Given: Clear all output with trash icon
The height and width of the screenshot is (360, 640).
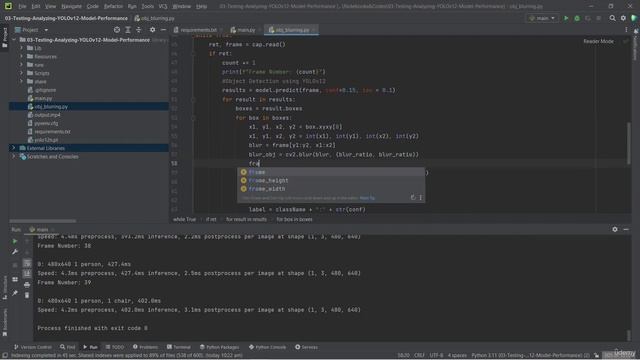Looking at the screenshot, I should [27, 295].
